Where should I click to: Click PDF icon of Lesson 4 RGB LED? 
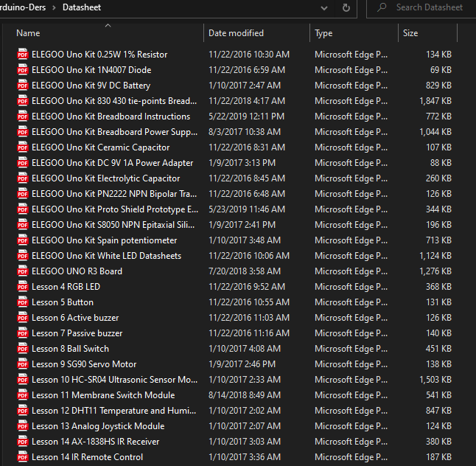coord(23,287)
